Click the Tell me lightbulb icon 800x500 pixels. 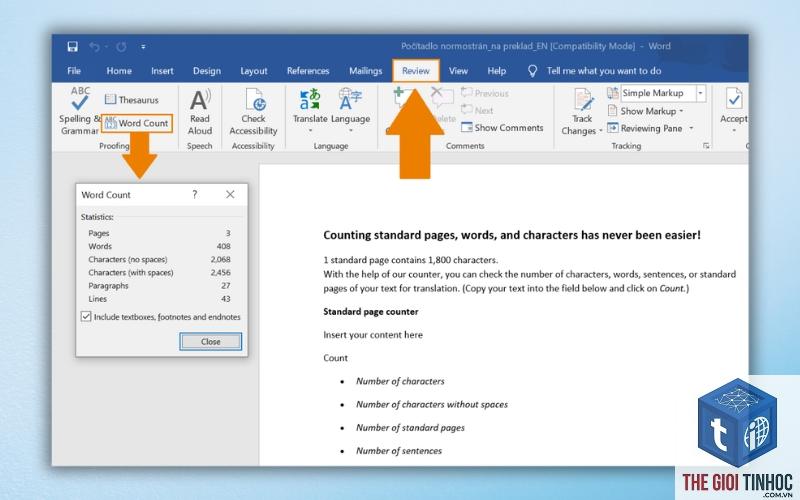coord(532,71)
